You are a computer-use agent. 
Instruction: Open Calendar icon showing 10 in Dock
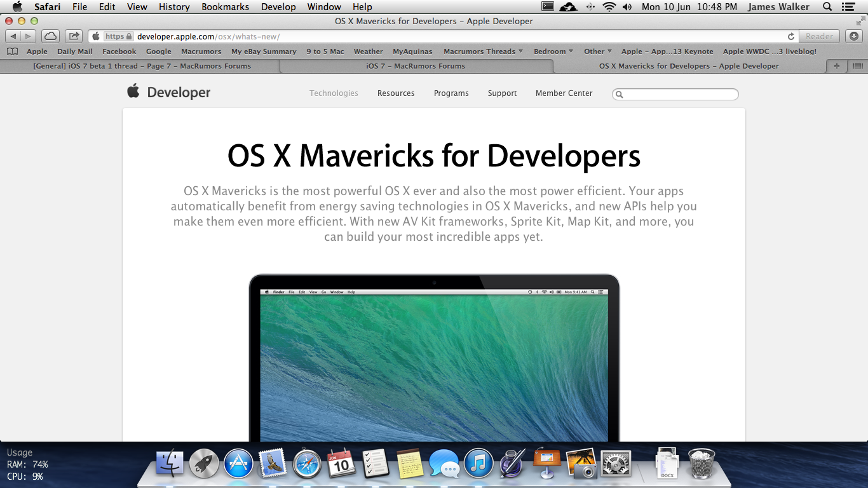click(x=341, y=463)
